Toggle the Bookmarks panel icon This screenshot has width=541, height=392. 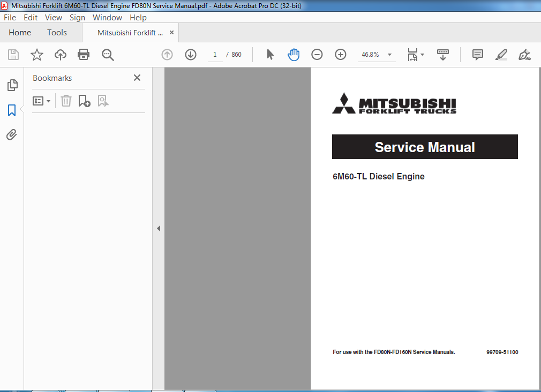click(x=12, y=110)
